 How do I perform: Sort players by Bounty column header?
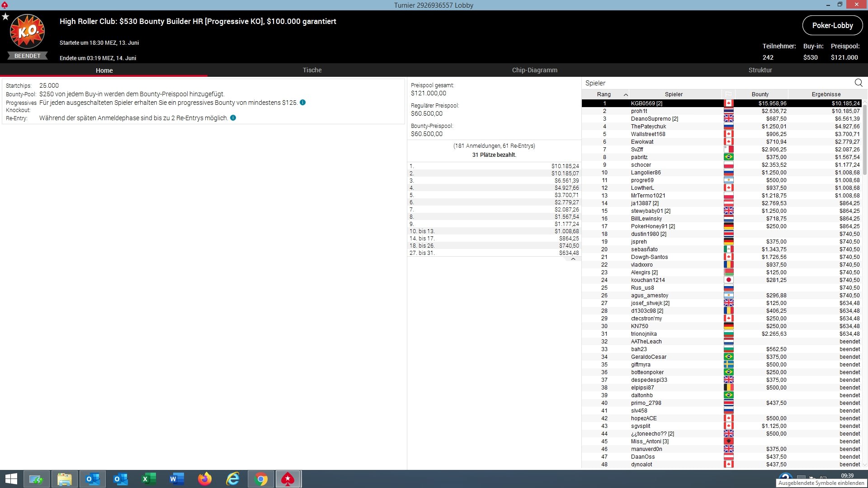[x=760, y=94]
